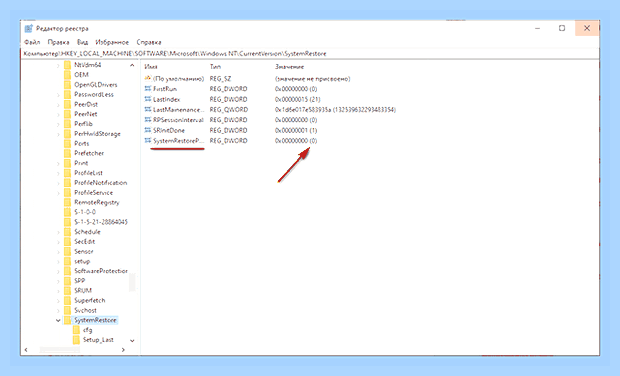Select the Sensor key
Screen dimensions: 620x376
tap(83, 251)
